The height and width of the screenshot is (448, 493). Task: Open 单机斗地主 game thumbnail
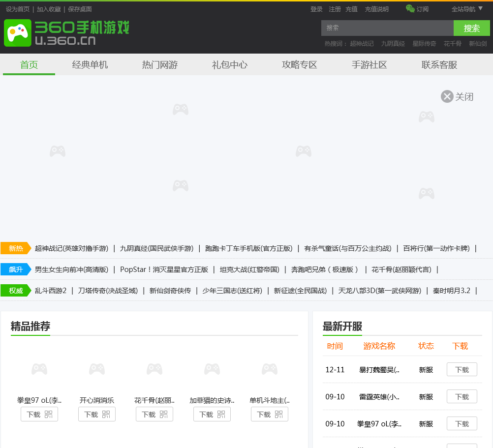[x=270, y=369]
